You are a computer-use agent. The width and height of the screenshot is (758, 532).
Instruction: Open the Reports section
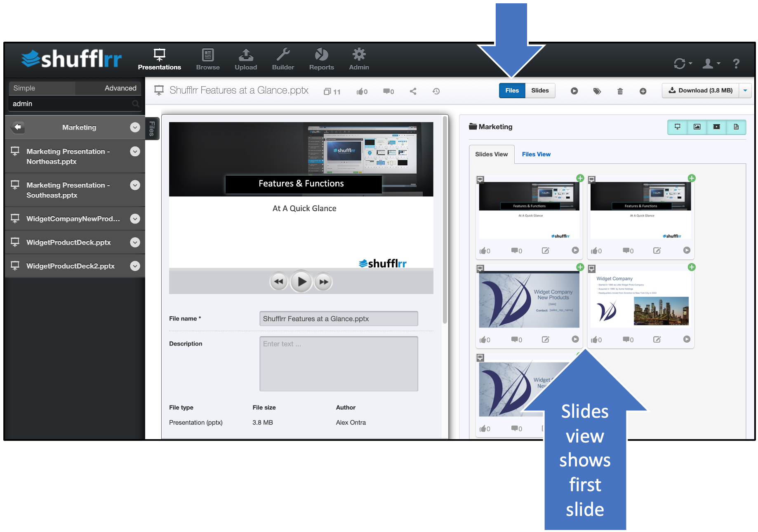[322, 59]
